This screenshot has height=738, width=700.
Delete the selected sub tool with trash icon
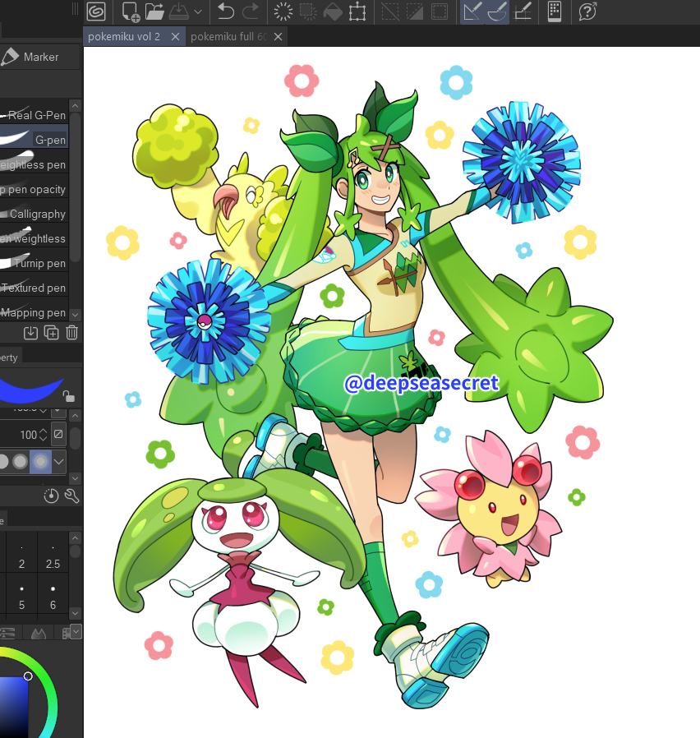pos(72,333)
